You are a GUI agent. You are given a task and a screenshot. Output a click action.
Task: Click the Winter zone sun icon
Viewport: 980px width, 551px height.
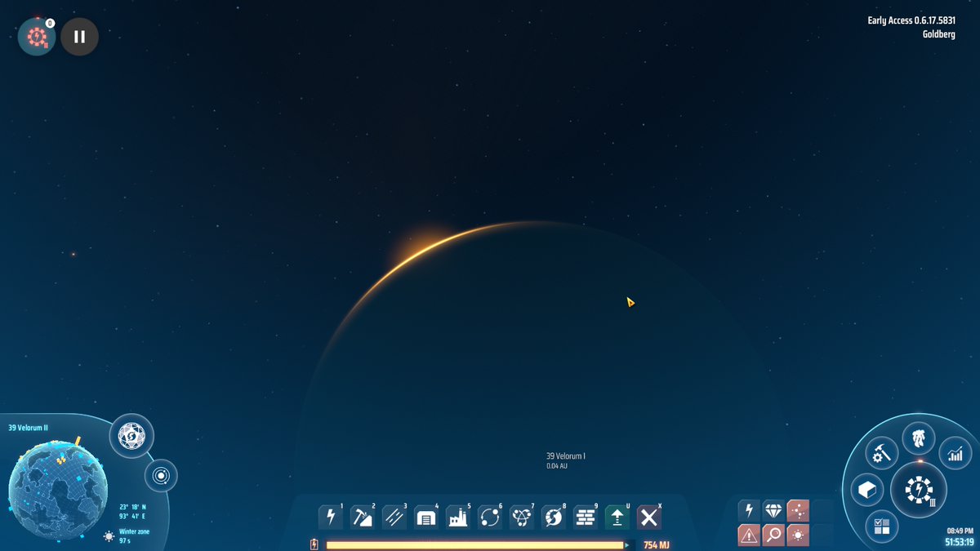point(109,536)
